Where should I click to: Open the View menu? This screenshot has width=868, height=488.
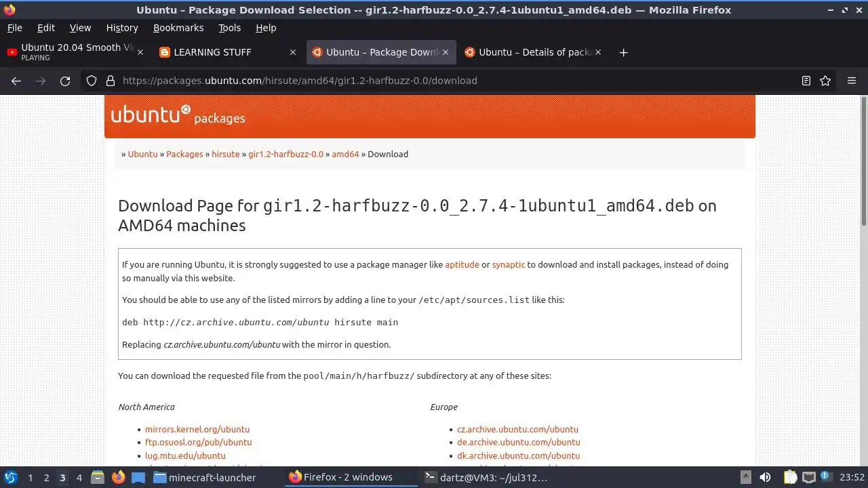[80, 28]
